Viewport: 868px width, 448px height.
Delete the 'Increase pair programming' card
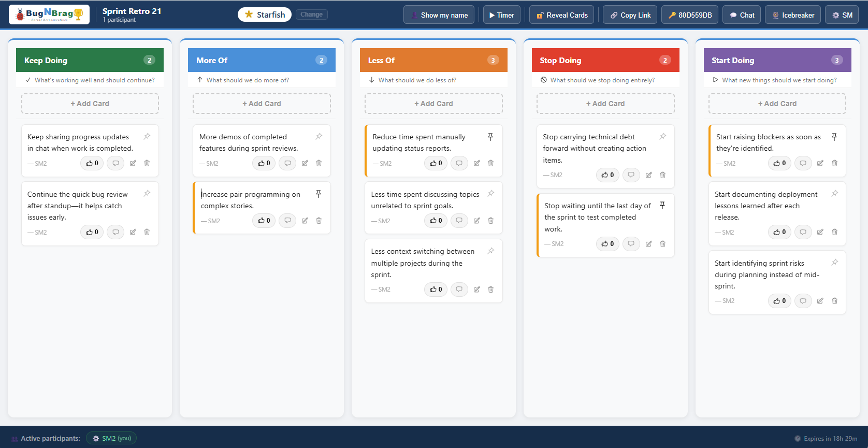click(x=319, y=221)
